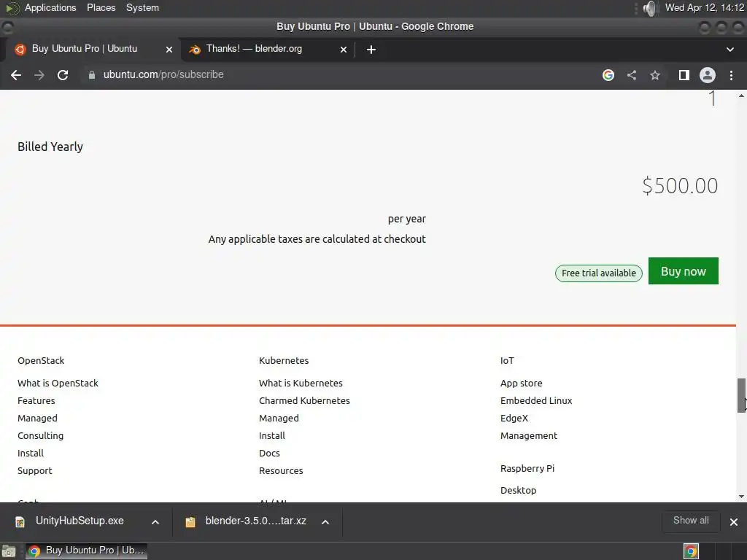Bookmark this page with the star
747x560 pixels.
655,75
